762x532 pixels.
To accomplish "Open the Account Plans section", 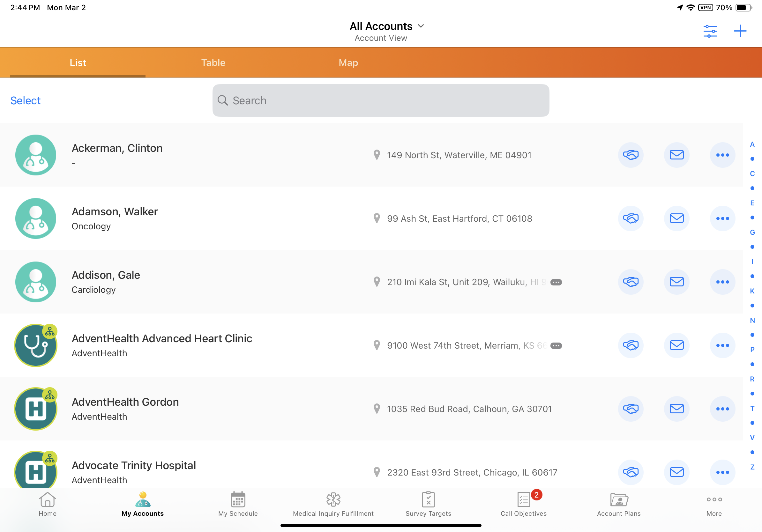I will (619, 504).
